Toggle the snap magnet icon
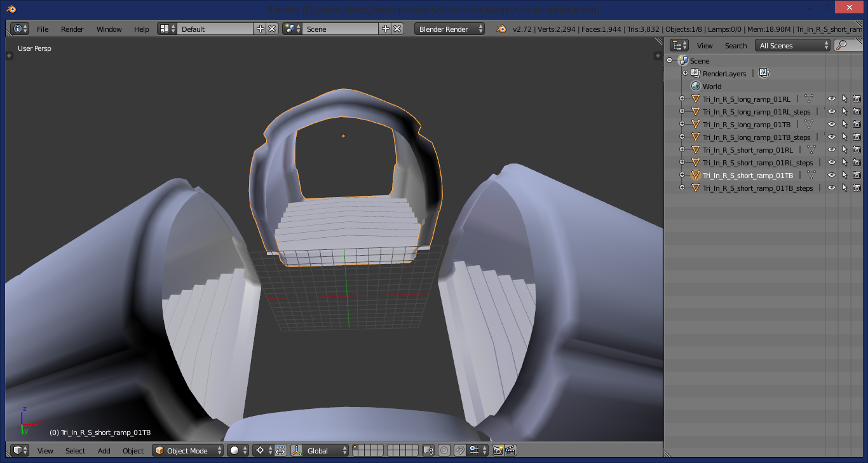Viewport: 868px width, 463px height. tap(459, 450)
